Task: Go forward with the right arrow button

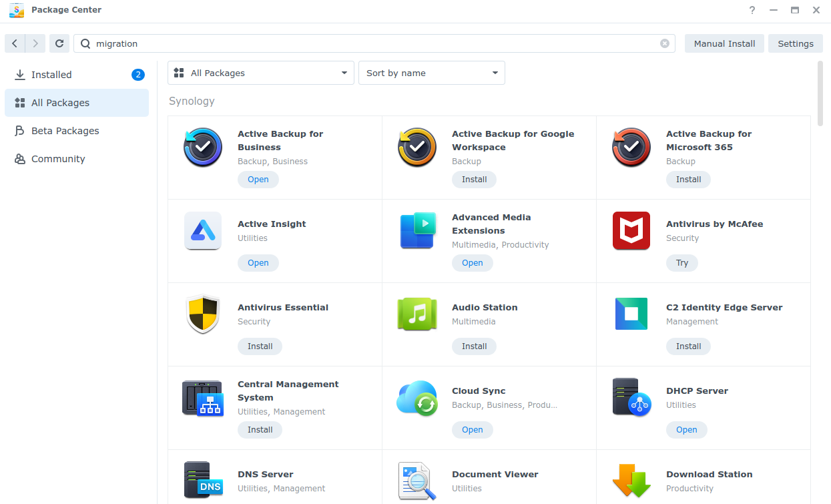Action: (x=36, y=43)
